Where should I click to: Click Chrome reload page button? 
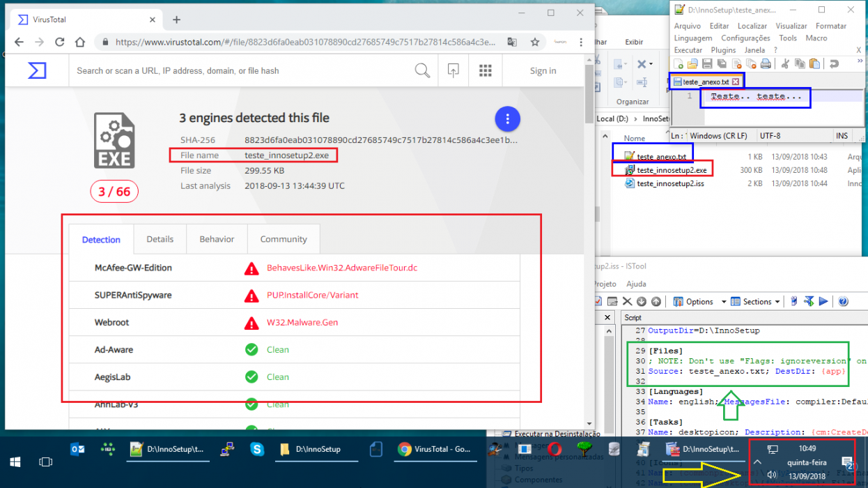(x=59, y=42)
